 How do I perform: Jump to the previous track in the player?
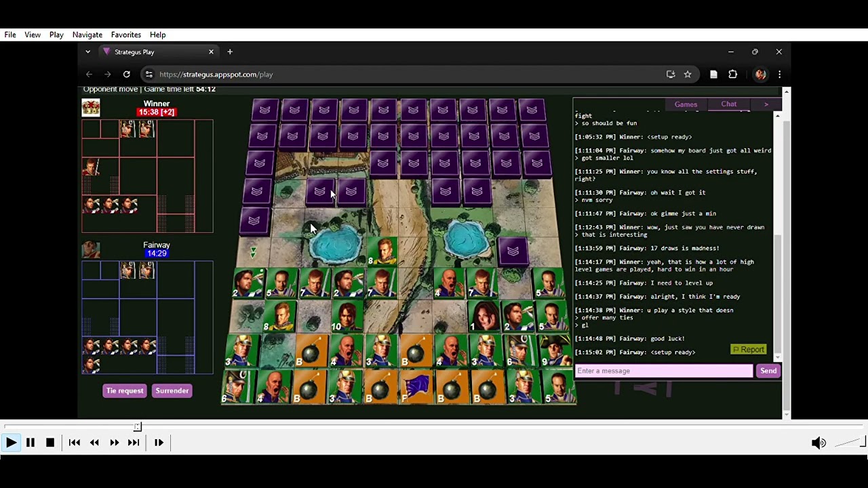point(75,443)
